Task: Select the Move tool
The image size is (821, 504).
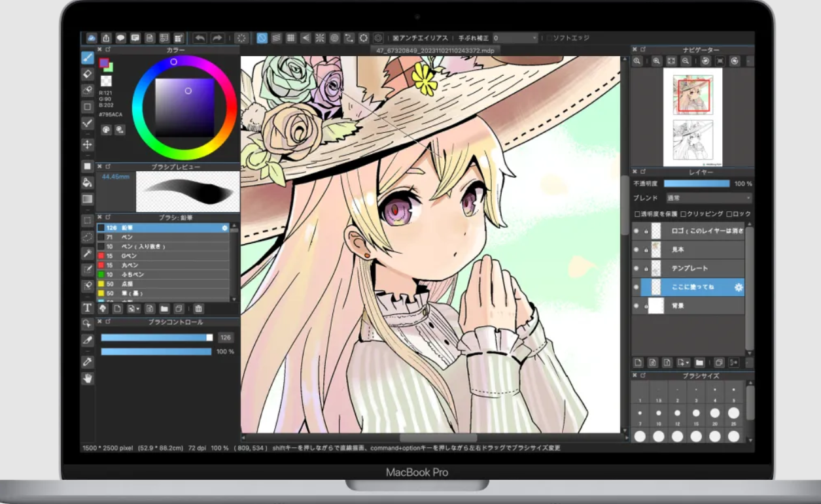Action: pyautogui.click(x=87, y=145)
